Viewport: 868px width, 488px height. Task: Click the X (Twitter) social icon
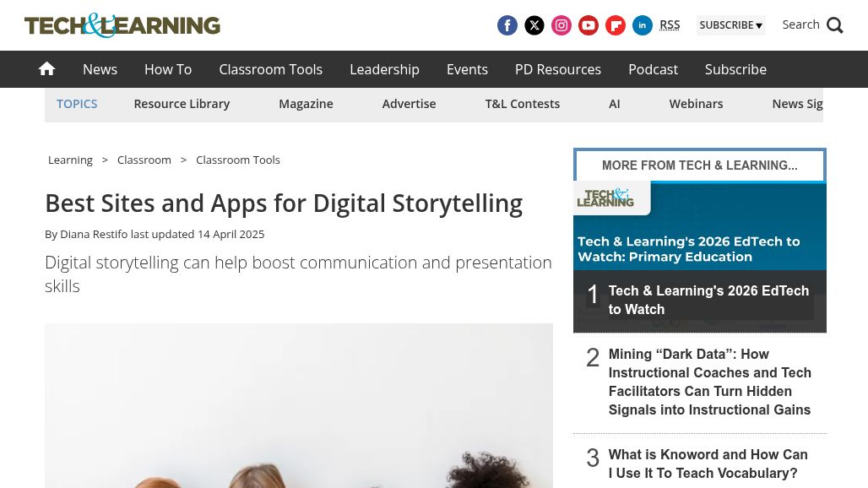coord(534,25)
